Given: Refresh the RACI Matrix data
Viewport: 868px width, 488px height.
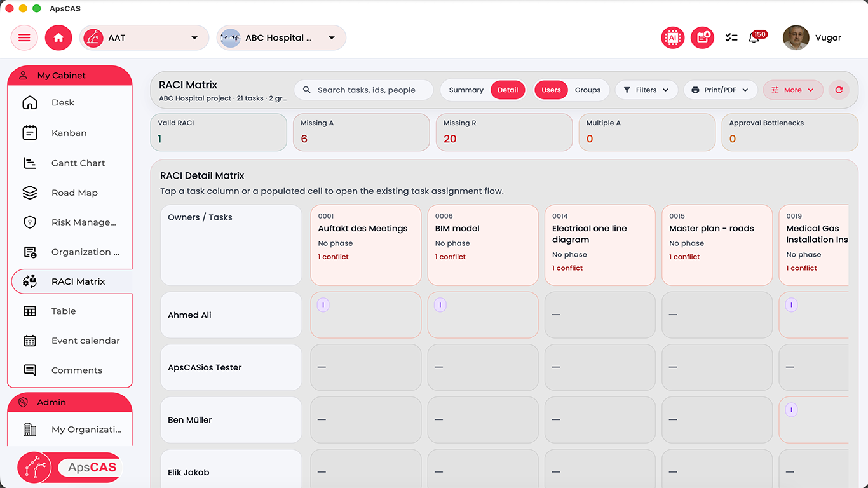Looking at the screenshot, I should click(x=839, y=90).
